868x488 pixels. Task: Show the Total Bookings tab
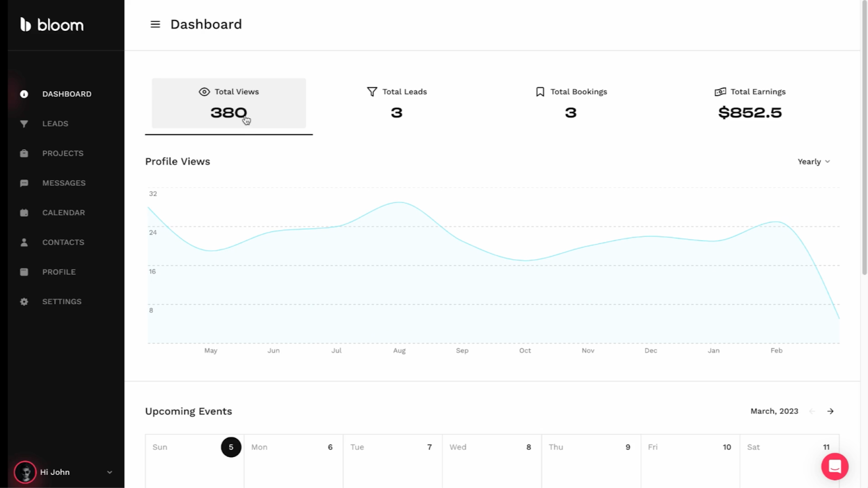pos(571,103)
